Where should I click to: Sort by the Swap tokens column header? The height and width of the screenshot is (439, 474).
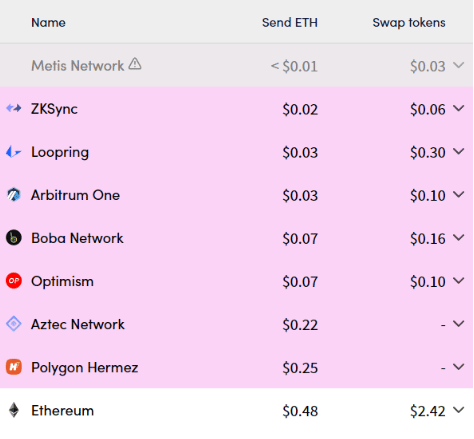(x=409, y=23)
